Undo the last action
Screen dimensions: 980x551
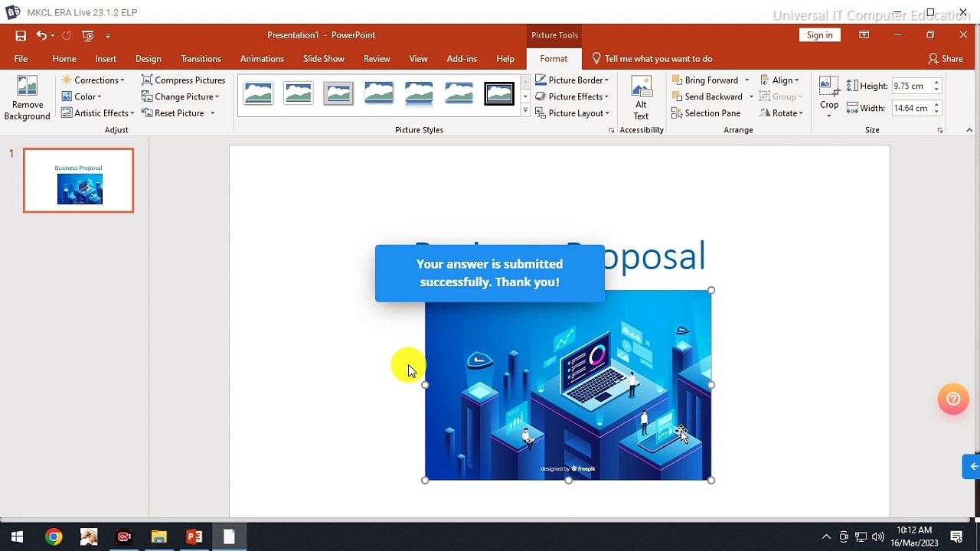tap(41, 35)
